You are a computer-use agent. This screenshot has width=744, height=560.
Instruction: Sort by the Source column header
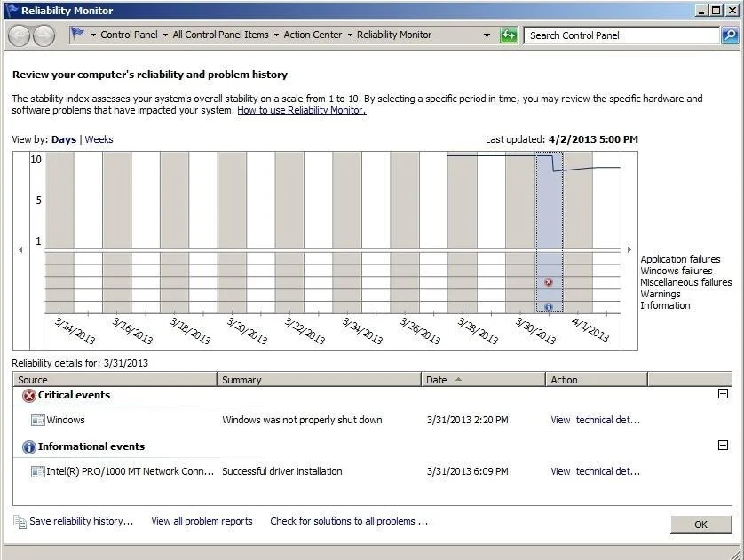click(x=115, y=380)
